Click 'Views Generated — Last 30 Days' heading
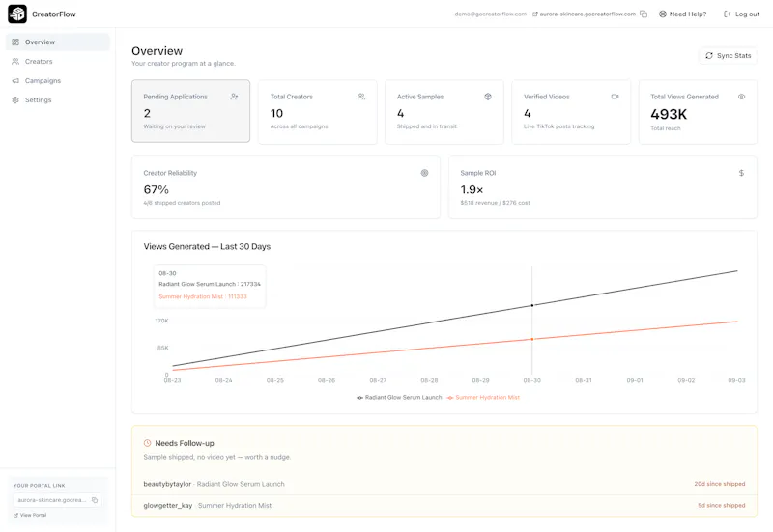 coord(207,247)
